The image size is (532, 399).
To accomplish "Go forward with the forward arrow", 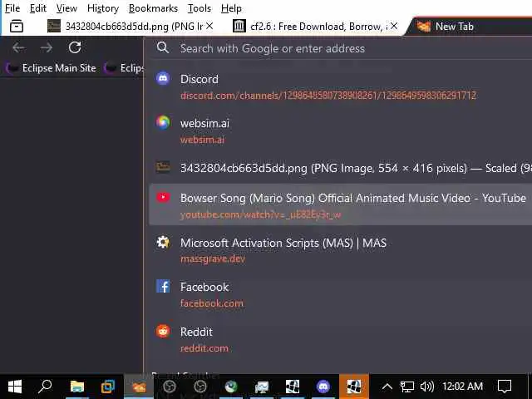I will point(47,48).
